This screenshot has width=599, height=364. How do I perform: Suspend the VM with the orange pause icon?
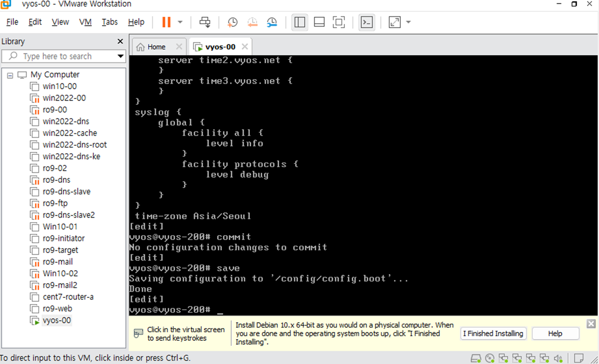[166, 22]
